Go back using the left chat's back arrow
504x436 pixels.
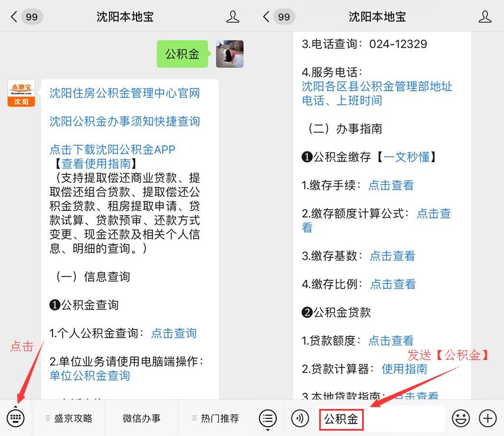pos(14,16)
